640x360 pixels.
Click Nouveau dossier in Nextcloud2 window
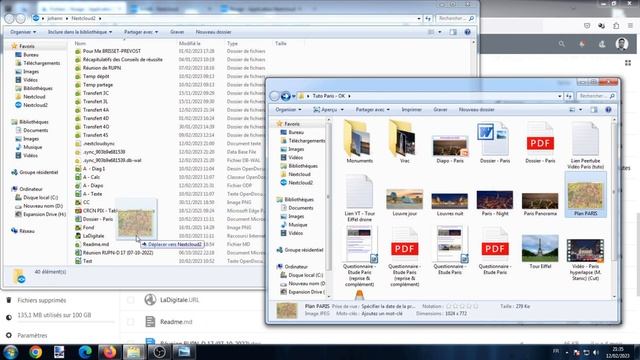[213, 32]
